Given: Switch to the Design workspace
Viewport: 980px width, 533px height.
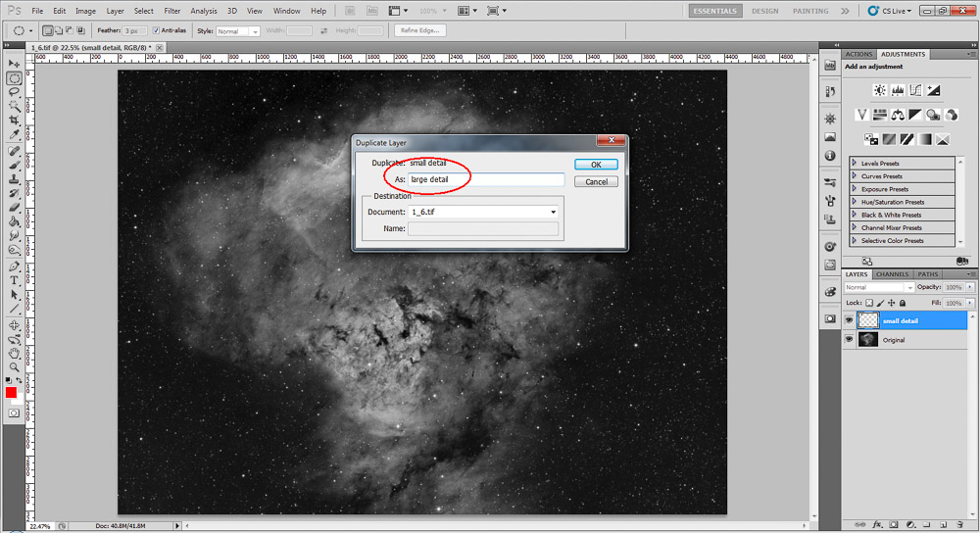Looking at the screenshot, I should (x=765, y=11).
